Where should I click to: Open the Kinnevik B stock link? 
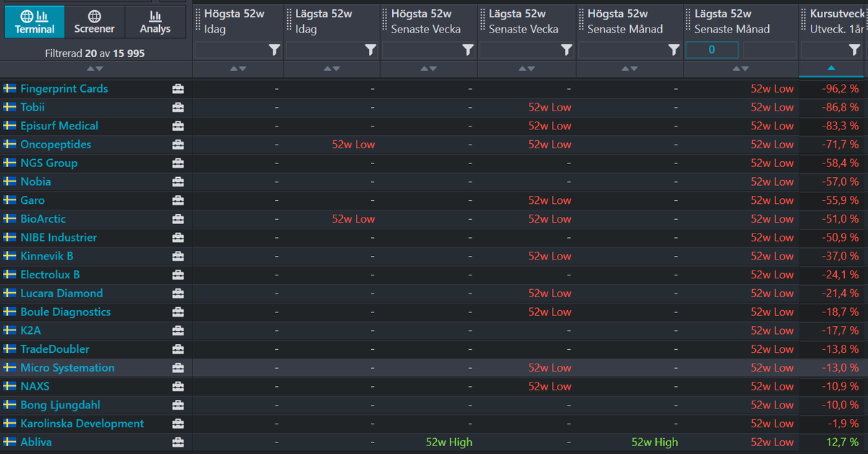coord(47,256)
